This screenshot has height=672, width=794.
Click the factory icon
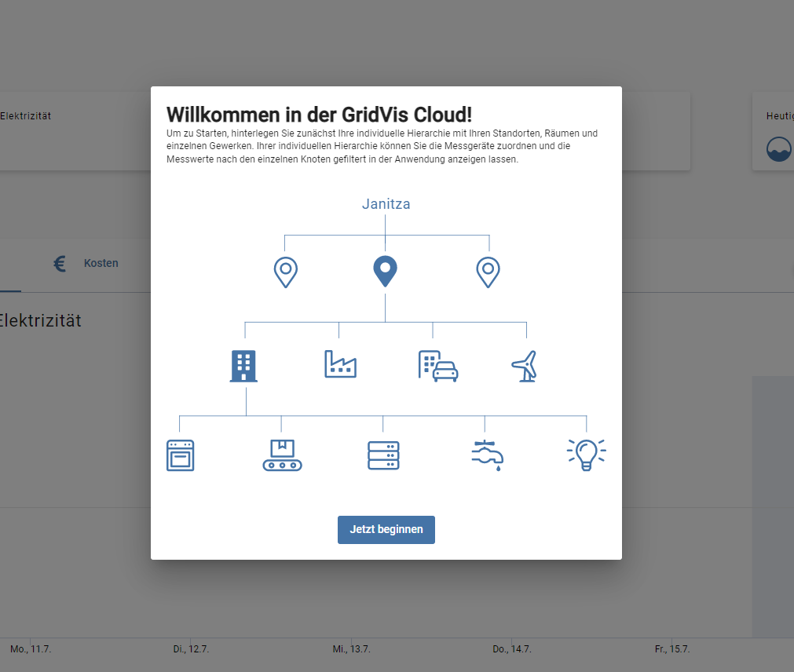point(340,364)
